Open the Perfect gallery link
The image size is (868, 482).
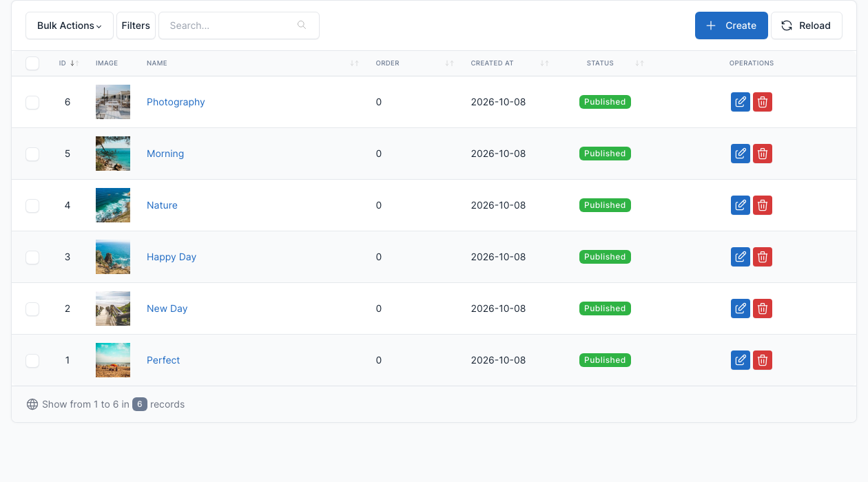click(x=163, y=360)
